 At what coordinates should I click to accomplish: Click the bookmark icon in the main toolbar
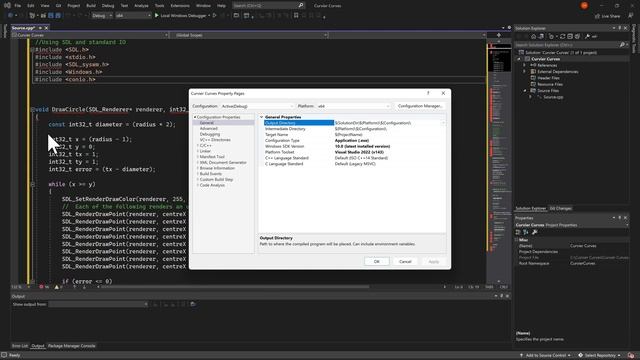point(296,16)
